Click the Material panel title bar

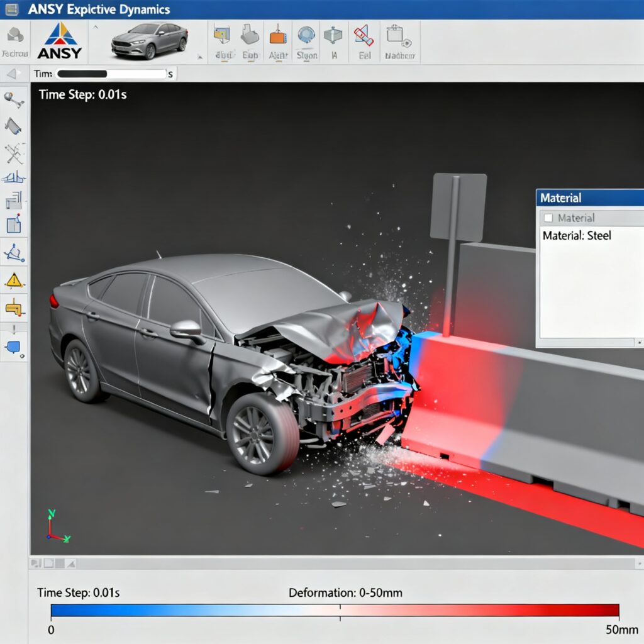589,197
